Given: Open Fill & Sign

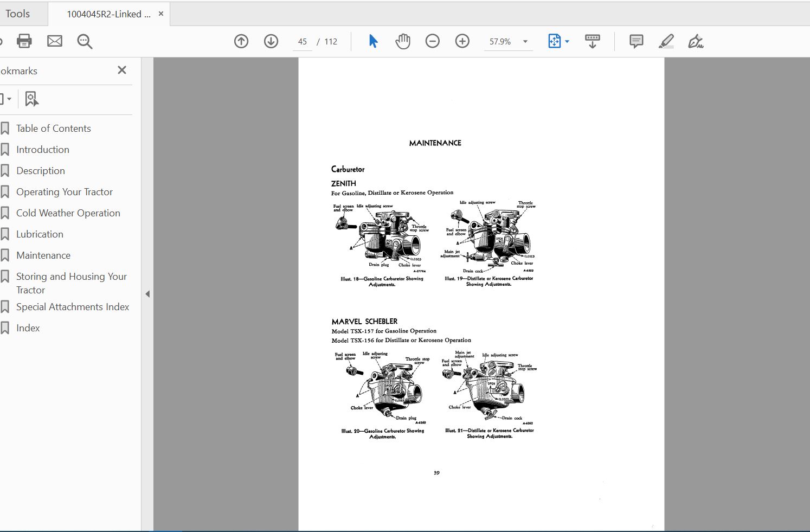Looking at the screenshot, I should coord(696,41).
